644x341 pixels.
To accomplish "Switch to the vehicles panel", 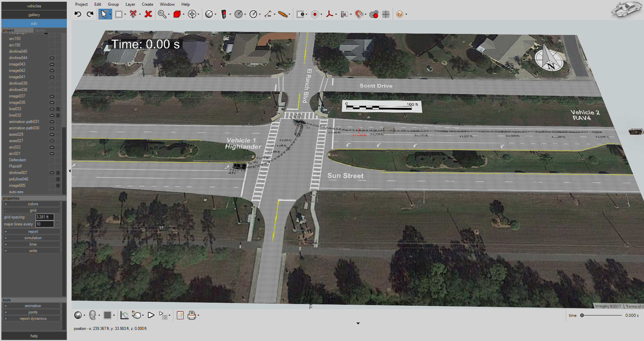I will click(34, 6).
